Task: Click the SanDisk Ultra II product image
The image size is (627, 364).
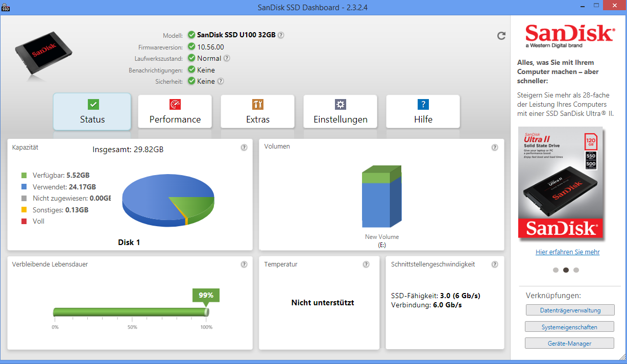Action: (561, 183)
